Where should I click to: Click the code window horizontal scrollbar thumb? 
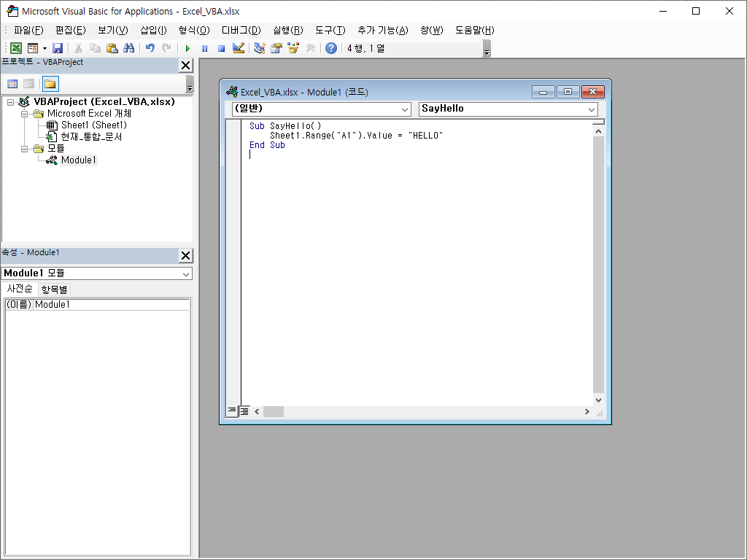click(274, 411)
